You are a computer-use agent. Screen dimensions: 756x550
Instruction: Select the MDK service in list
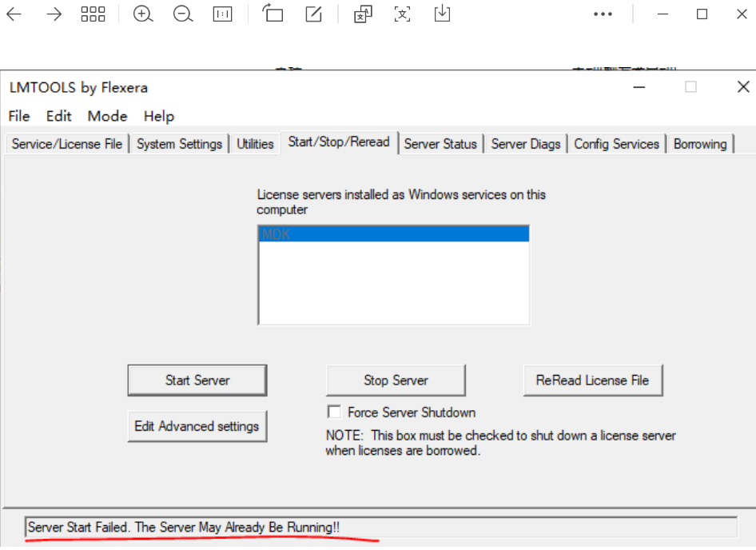(393, 234)
